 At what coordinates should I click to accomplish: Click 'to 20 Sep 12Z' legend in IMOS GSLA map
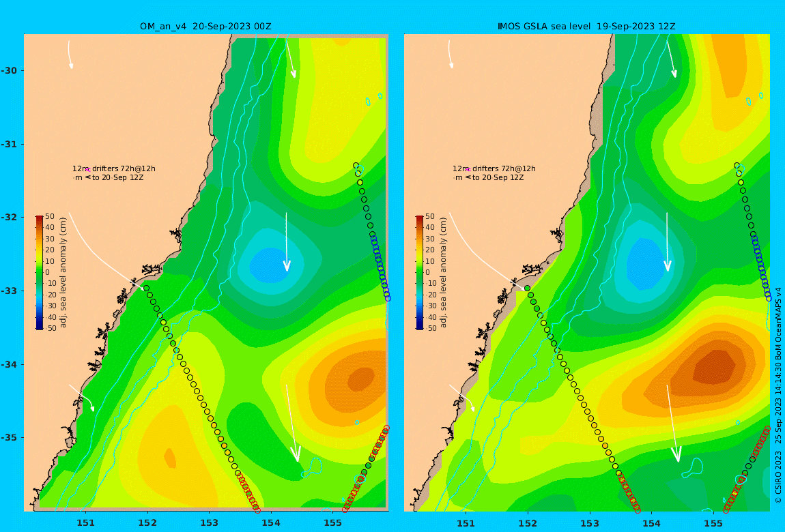coord(498,177)
